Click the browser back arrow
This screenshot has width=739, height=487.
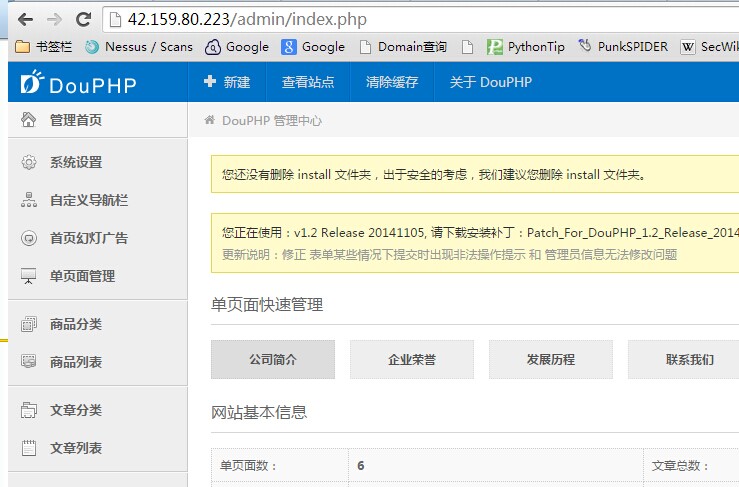coord(25,19)
